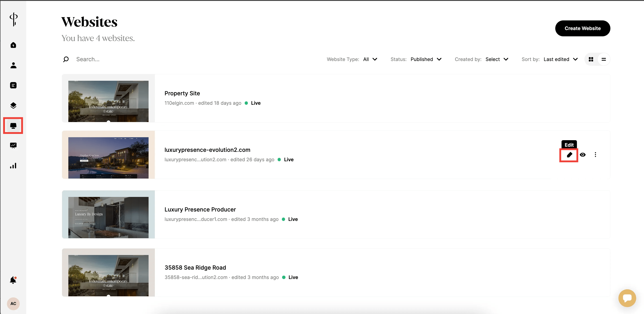Click the layers stack sidebar icon

tap(13, 105)
